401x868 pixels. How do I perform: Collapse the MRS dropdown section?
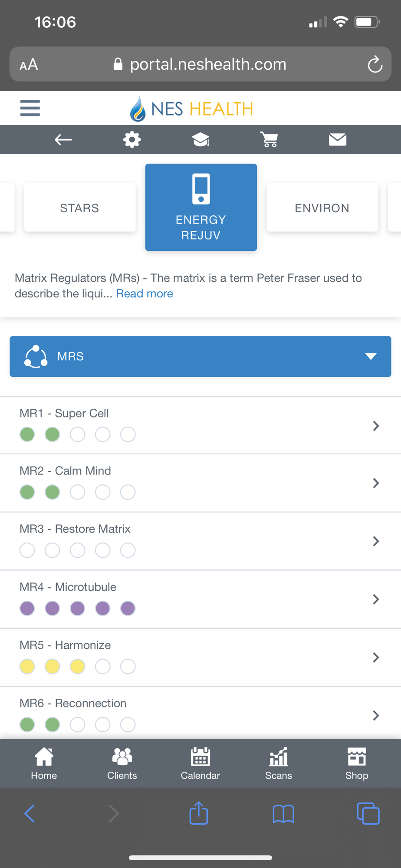[371, 356]
